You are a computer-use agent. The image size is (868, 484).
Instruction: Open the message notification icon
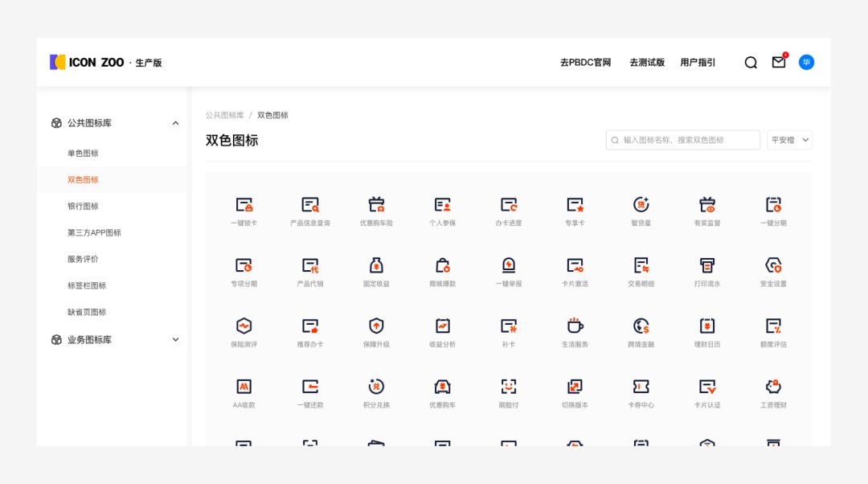tap(777, 61)
